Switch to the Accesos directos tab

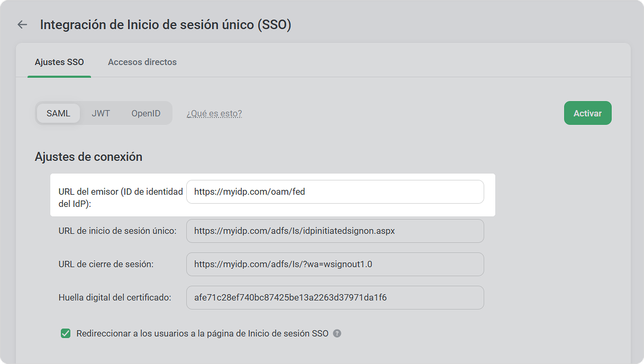click(142, 62)
